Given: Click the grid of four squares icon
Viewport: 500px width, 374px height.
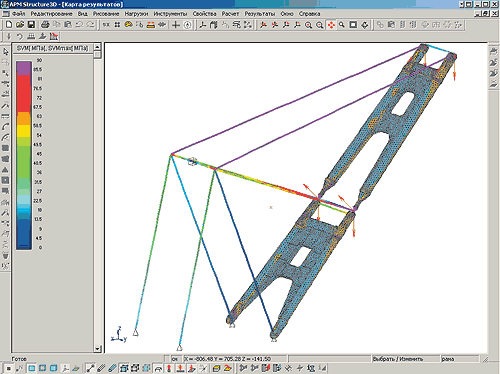Looking at the screenshot, I should [x=117, y=25].
